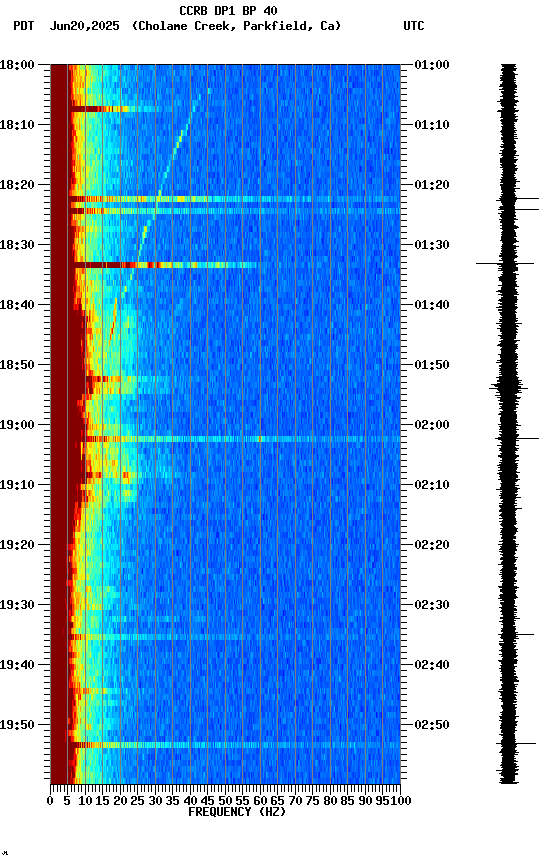Viewport: 552px width, 864px height.
Task: Click the 02:40 UTC time label
Action: click(x=432, y=665)
